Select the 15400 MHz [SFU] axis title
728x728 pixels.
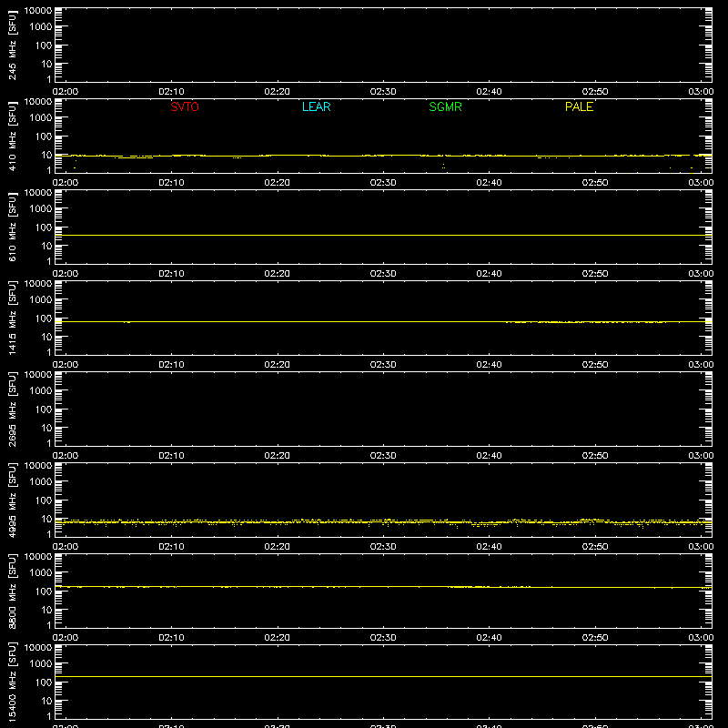point(12,682)
